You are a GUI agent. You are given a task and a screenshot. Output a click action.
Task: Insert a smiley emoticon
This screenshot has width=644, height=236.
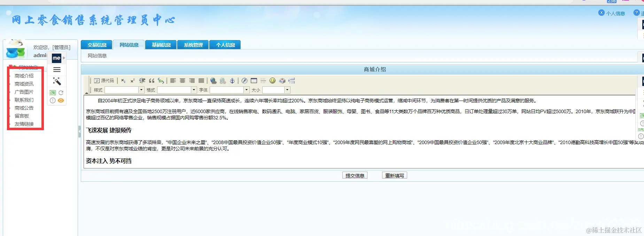coord(273,81)
